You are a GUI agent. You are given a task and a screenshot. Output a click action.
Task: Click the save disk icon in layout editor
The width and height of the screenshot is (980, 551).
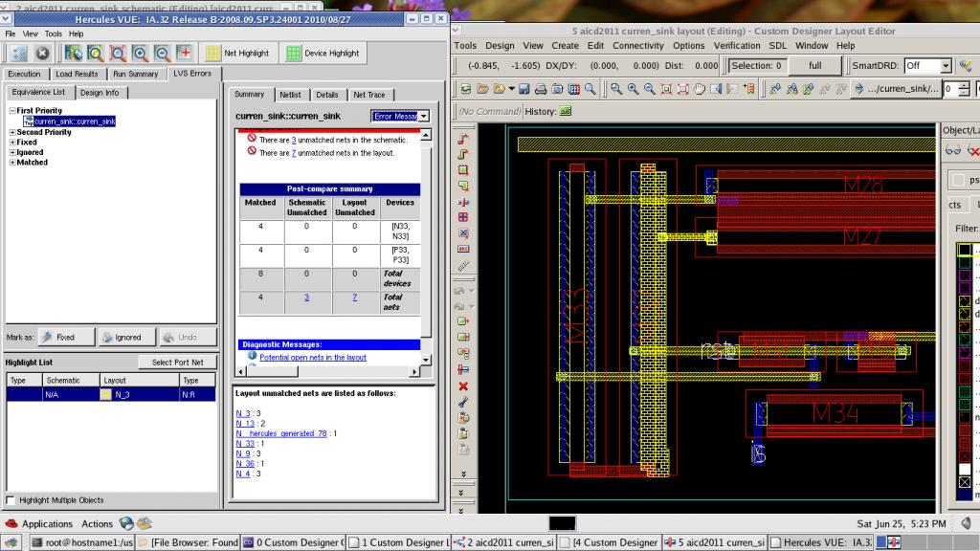[524, 89]
